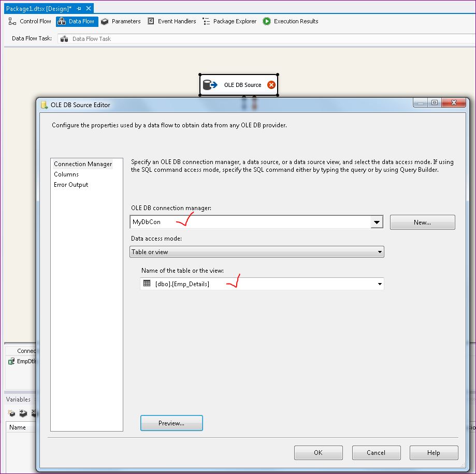Screen dimensions: 476x474
Task: Select the OLE DB Source component icon
Action: pos(209,84)
